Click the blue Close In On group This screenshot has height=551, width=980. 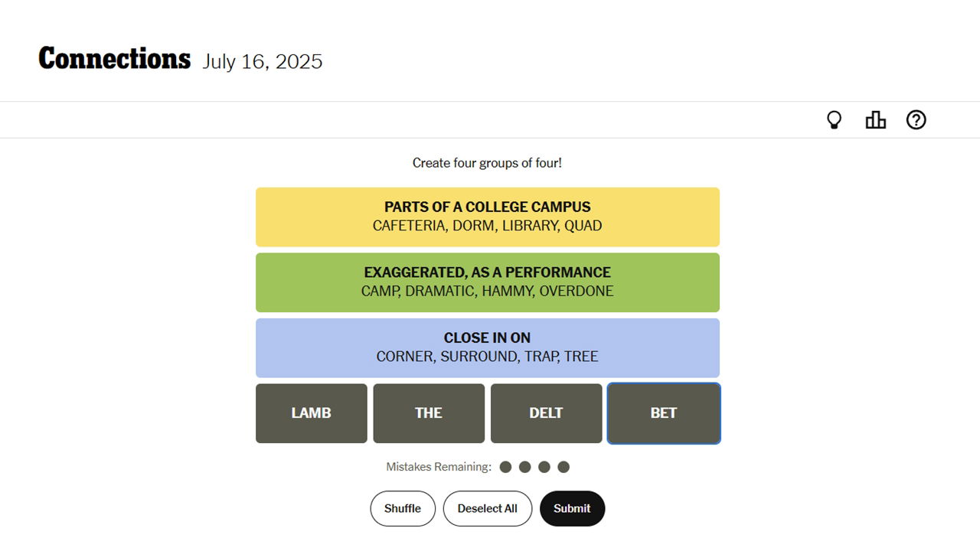tap(488, 347)
